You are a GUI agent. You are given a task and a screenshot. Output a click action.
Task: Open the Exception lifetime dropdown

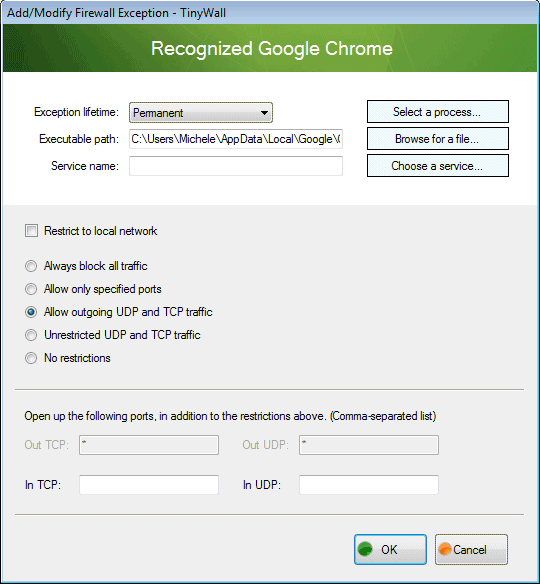coord(201,112)
